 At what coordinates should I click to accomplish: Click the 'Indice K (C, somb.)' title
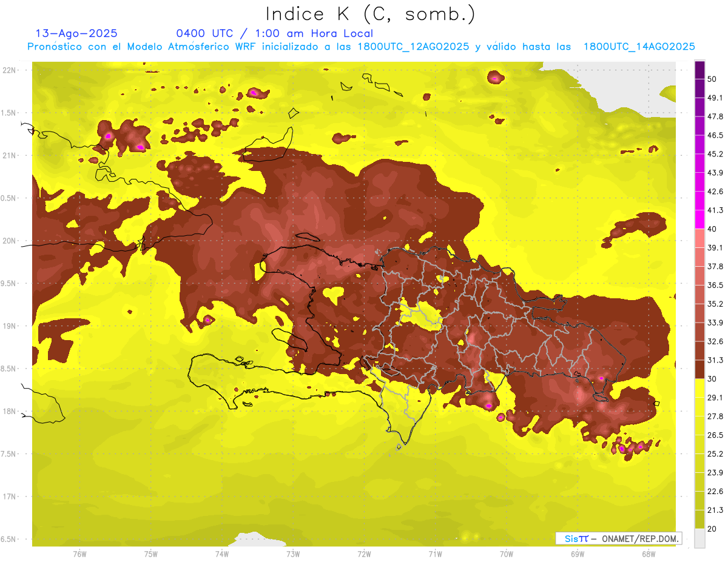[370, 14]
